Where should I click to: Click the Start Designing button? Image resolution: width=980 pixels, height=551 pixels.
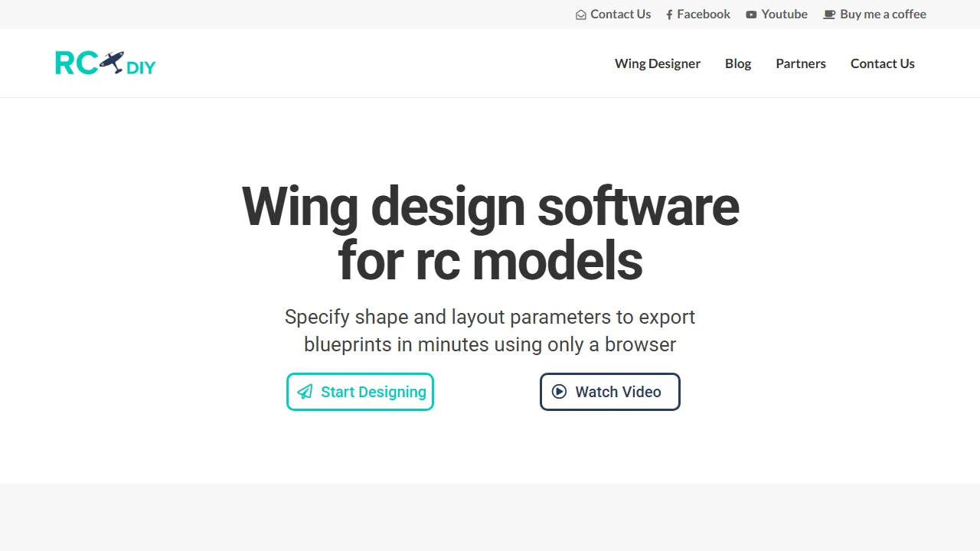(x=360, y=391)
